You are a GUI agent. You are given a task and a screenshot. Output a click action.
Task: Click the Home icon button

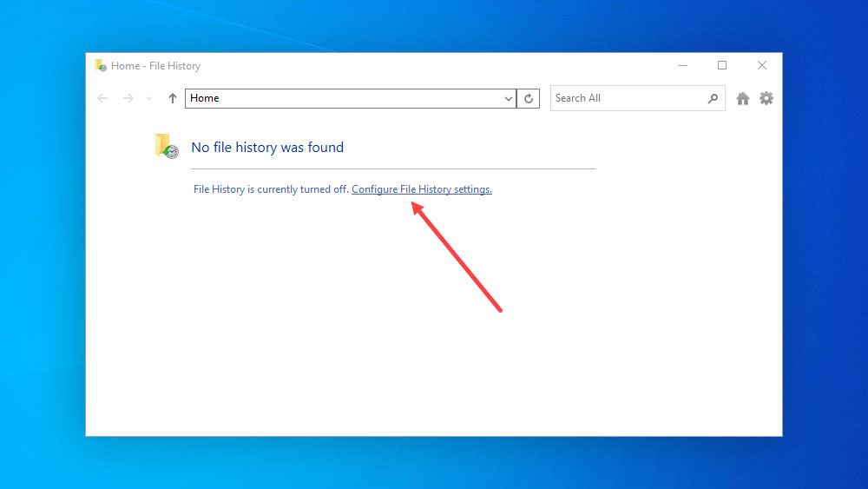[742, 98]
